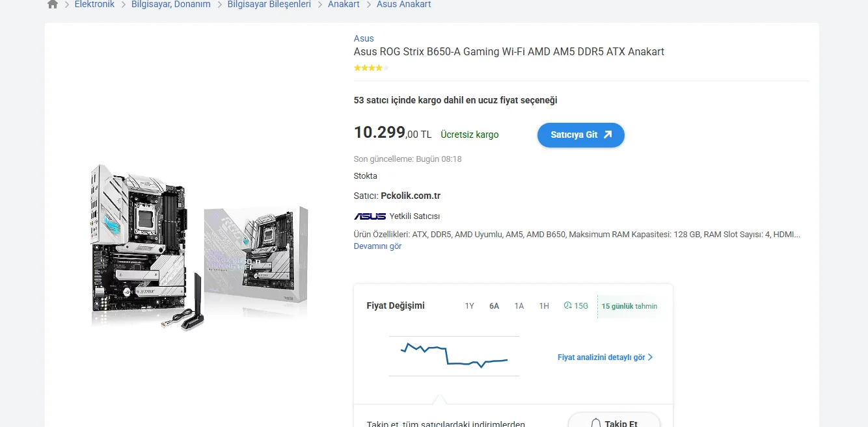This screenshot has width=868, height=427.
Task: Click chevron next to Fiyat analizini detaylı gör
Action: point(650,357)
